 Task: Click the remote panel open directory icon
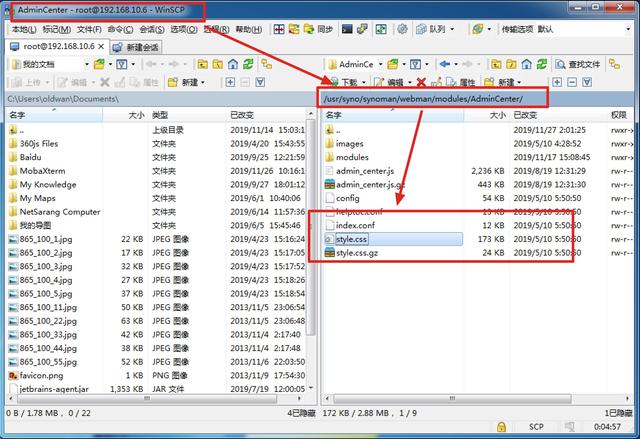point(393,64)
